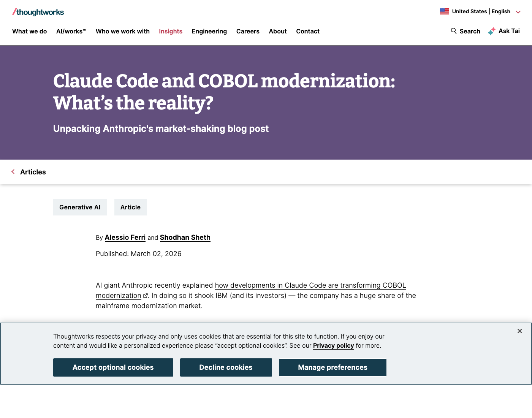
Task: Expand the region language chevron
Action: pyautogui.click(x=518, y=12)
